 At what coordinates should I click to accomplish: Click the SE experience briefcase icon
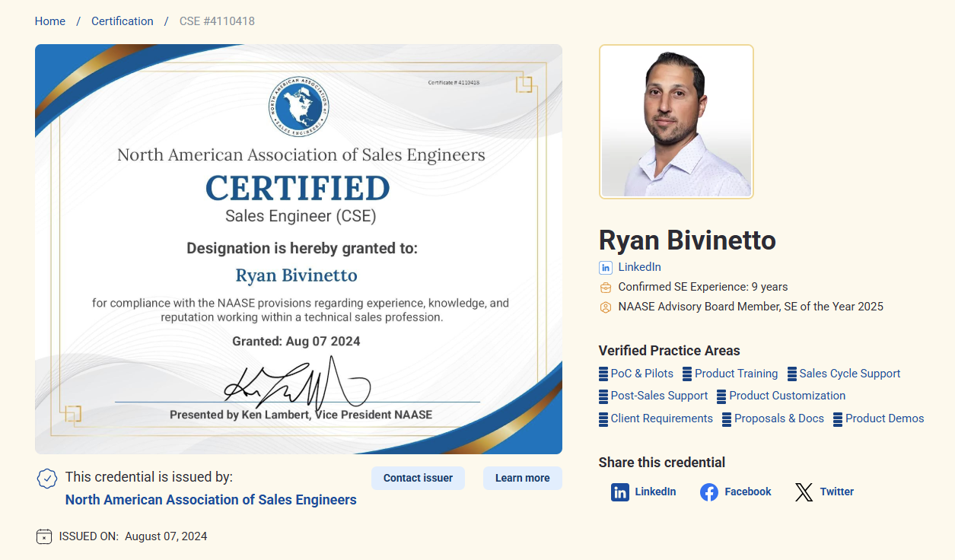click(x=606, y=288)
